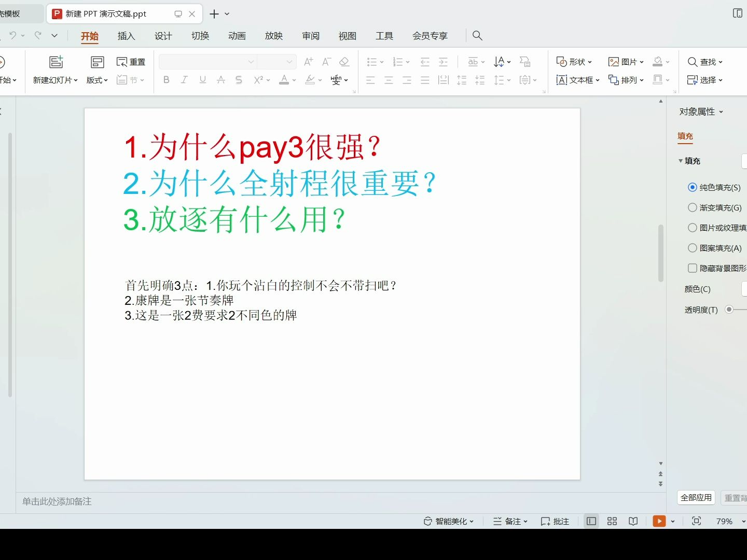Align text right in the ribbon
Viewport: 747px width, 560px height.
[x=407, y=80]
